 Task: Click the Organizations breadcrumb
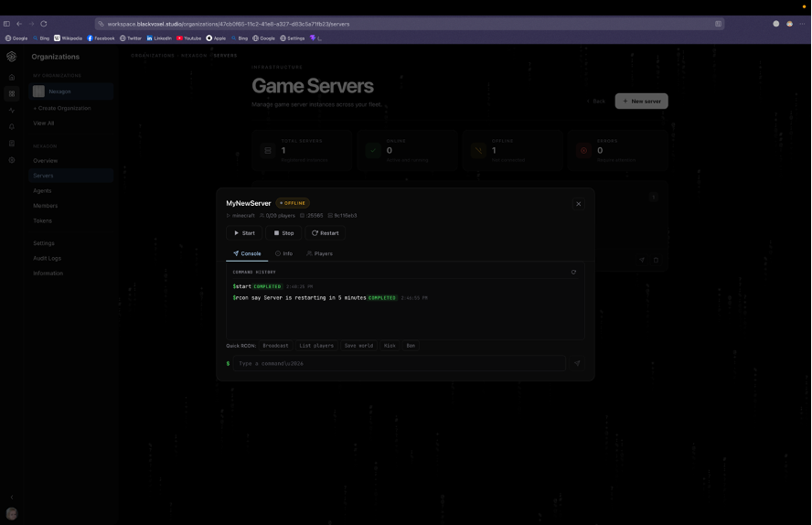point(153,56)
